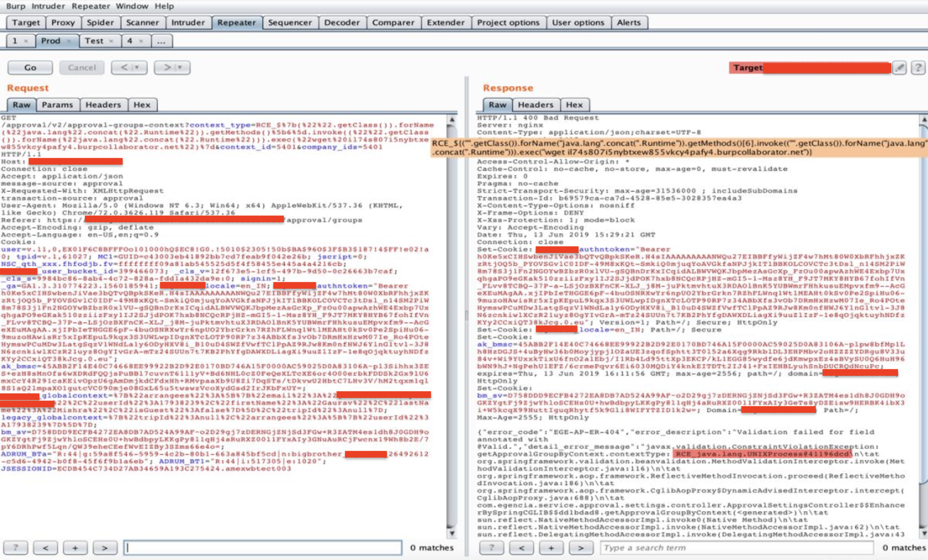The width and height of the screenshot is (928, 560).
Task: Open request search options plus button
Action: 75,548
